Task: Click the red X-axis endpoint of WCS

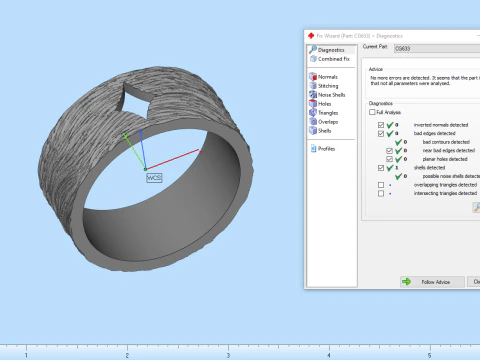Action: [x=201, y=152]
